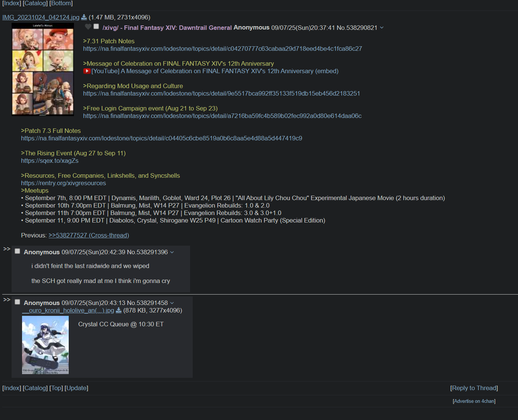The image size is (518, 420).
Task: Open the Patch 7.3 Full Notes lodestone URL
Action: 162,139
